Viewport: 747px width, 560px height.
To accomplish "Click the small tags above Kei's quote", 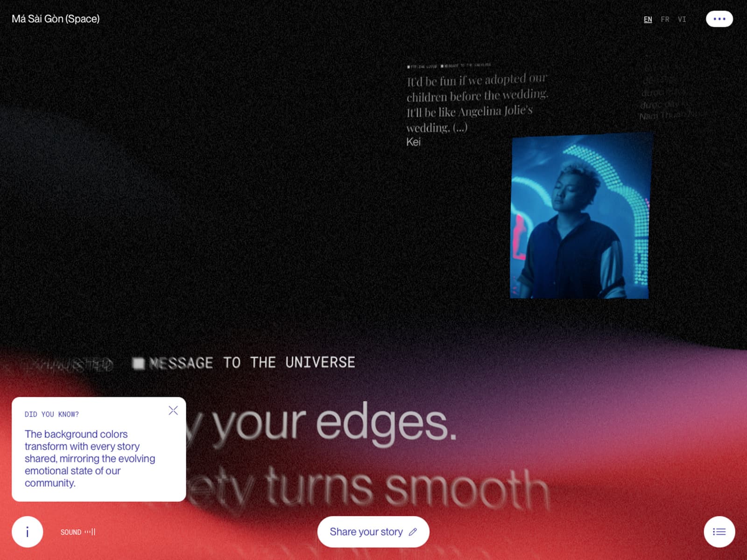I will 448,66.
